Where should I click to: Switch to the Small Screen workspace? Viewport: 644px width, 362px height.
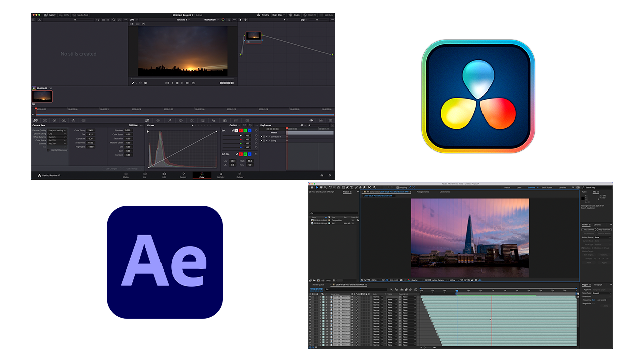click(x=547, y=187)
